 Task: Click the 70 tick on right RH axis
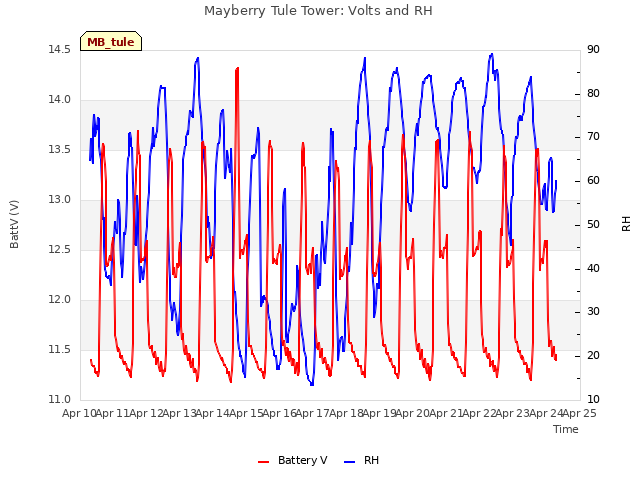coord(593,137)
